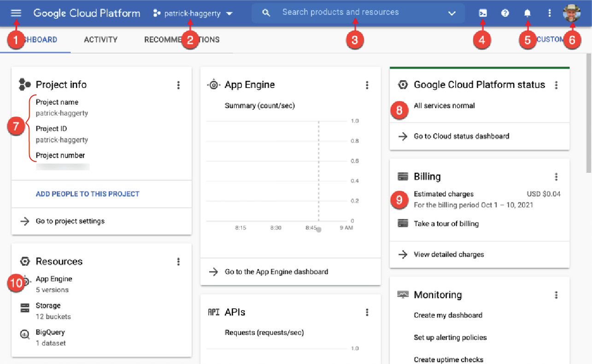Open the Billing card overflow menu

coord(557,176)
